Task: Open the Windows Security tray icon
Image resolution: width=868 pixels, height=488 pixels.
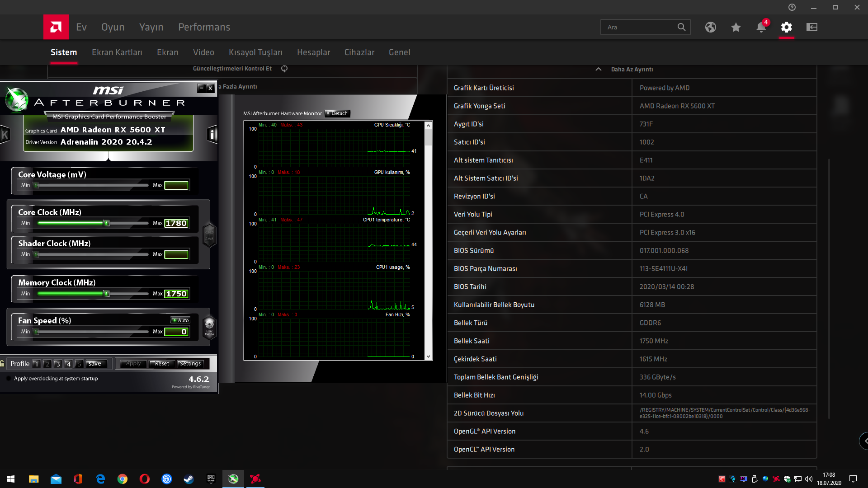Action: click(787, 479)
